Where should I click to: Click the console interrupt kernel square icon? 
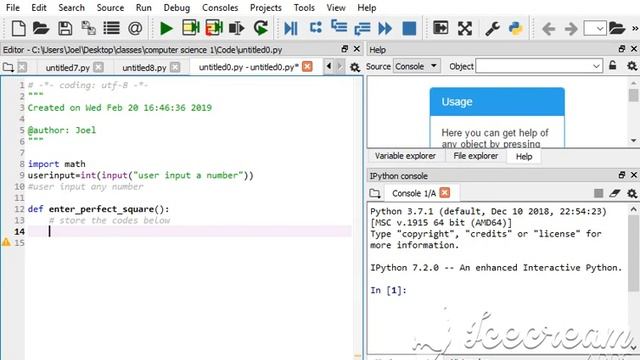click(x=598, y=193)
